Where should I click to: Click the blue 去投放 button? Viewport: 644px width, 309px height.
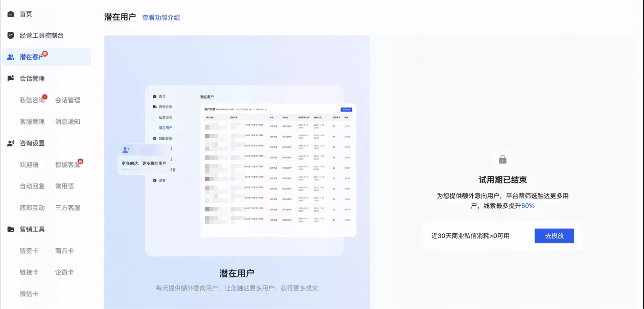click(x=554, y=236)
